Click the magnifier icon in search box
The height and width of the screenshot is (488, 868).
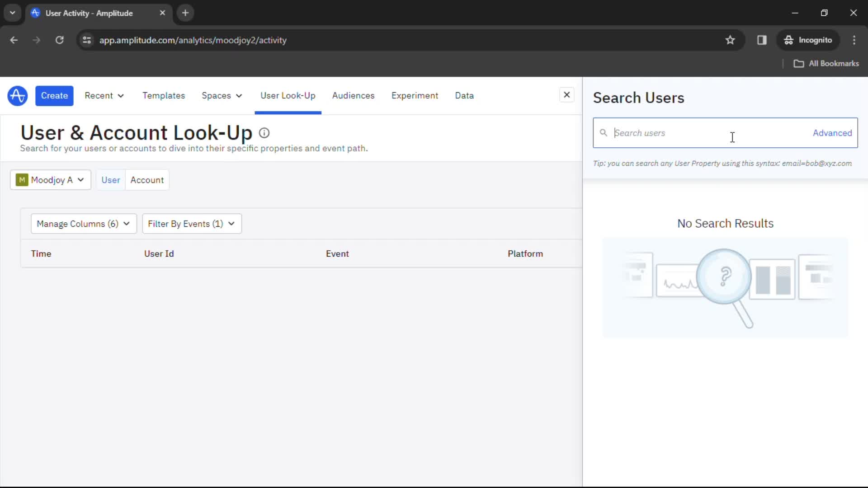pyautogui.click(x=603, y=133)
